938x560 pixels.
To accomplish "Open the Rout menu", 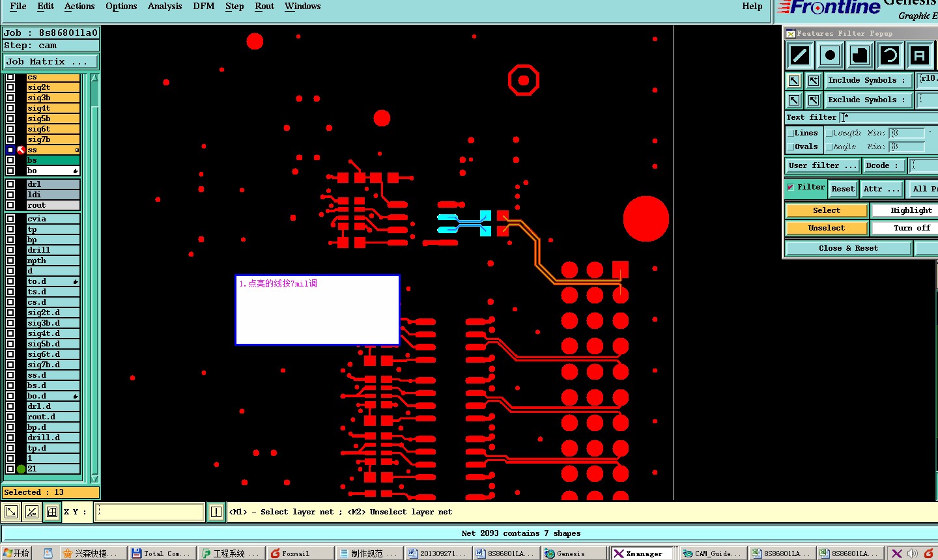I will point(264,7).
